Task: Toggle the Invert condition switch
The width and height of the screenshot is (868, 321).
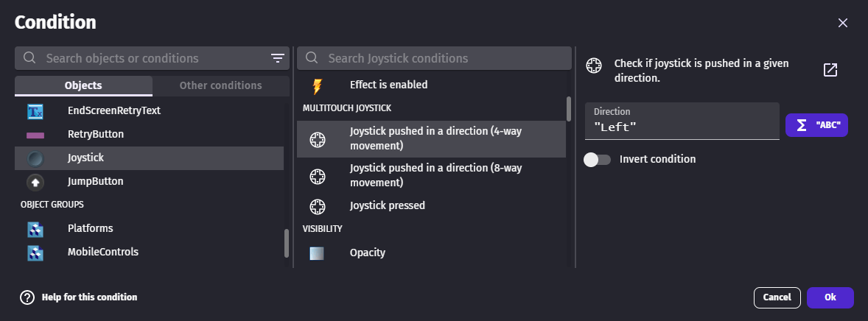Action: pyautogui.click(x=597, y=159)
